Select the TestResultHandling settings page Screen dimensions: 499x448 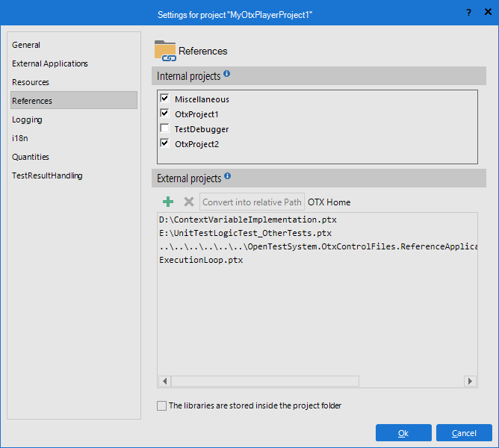tap(47, 175)
